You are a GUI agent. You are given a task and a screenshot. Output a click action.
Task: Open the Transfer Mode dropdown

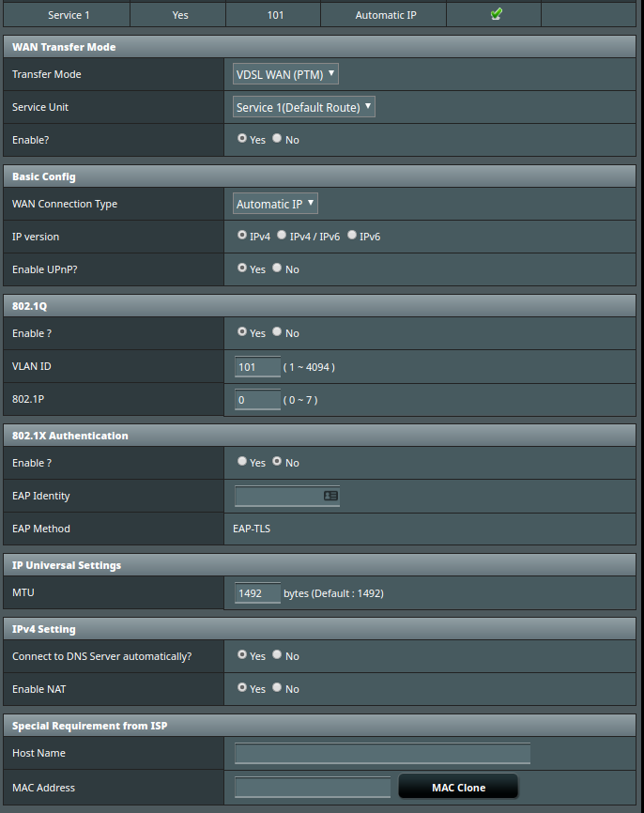click(x=285, y=74)
